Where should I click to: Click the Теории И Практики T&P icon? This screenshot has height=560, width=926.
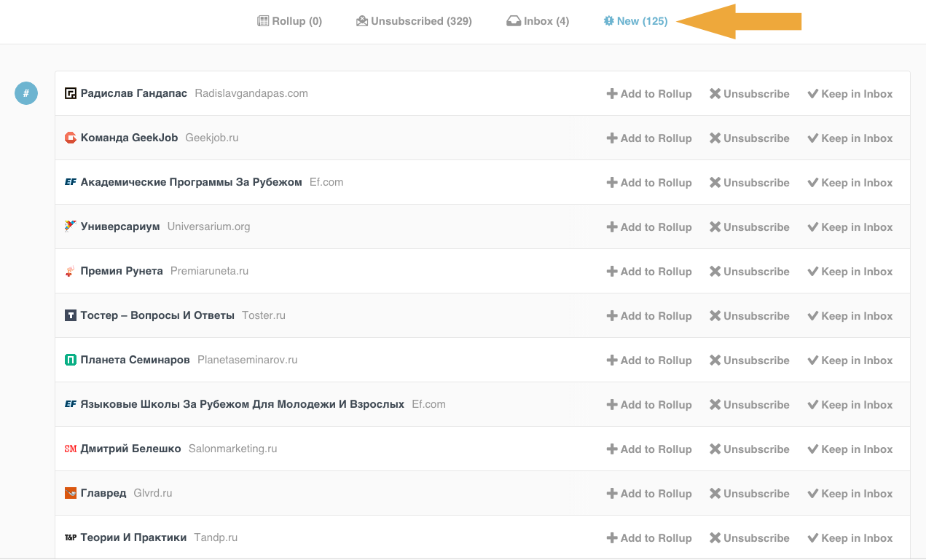71,537
